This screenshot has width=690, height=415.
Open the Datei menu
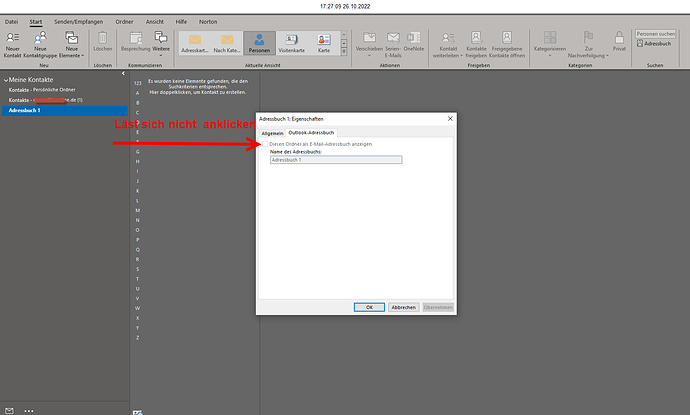click(x=11, y=22)
